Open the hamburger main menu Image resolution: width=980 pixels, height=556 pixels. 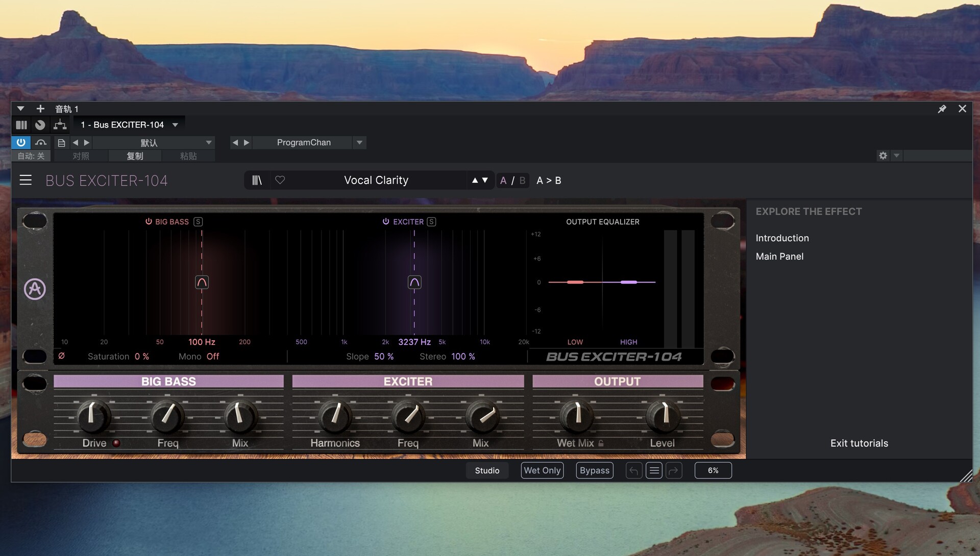click(26, 180)
